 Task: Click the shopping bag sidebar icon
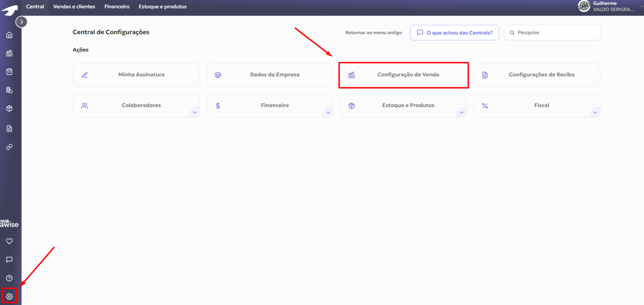click(9, 72)
